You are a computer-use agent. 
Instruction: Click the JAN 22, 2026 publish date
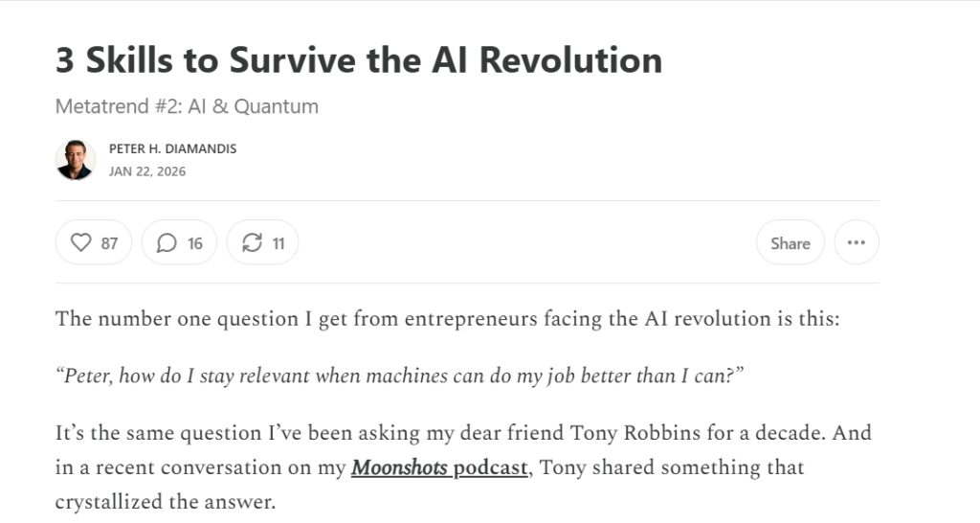point(146,171)
